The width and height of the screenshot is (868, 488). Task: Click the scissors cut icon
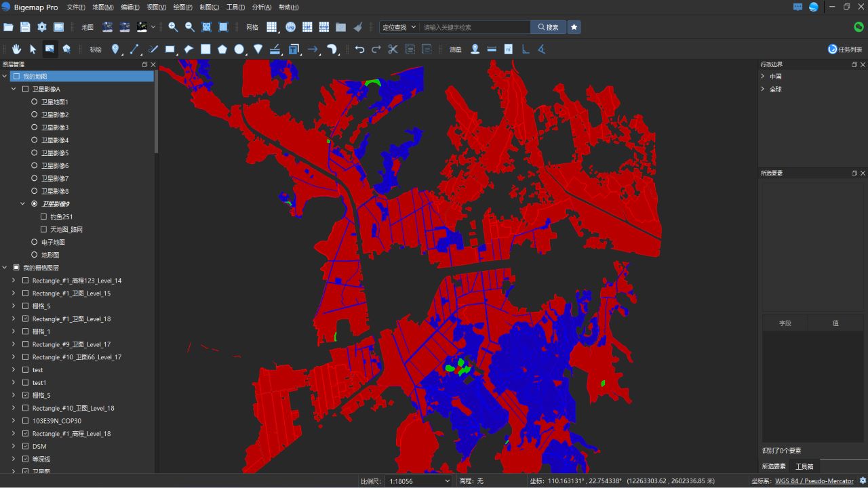click(392, 49)
